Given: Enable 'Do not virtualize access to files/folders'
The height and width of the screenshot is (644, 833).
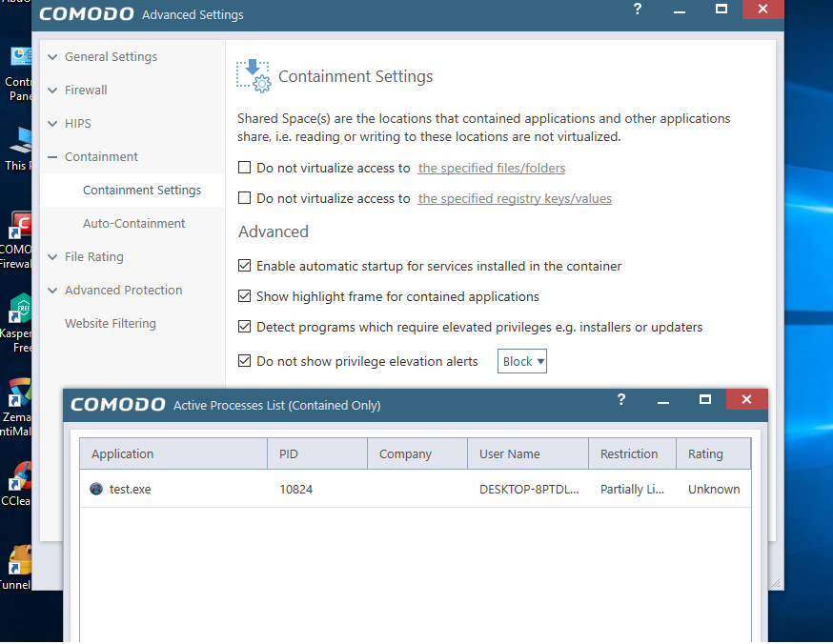Looking at the screenshot, I should click(x=245, y=168).
